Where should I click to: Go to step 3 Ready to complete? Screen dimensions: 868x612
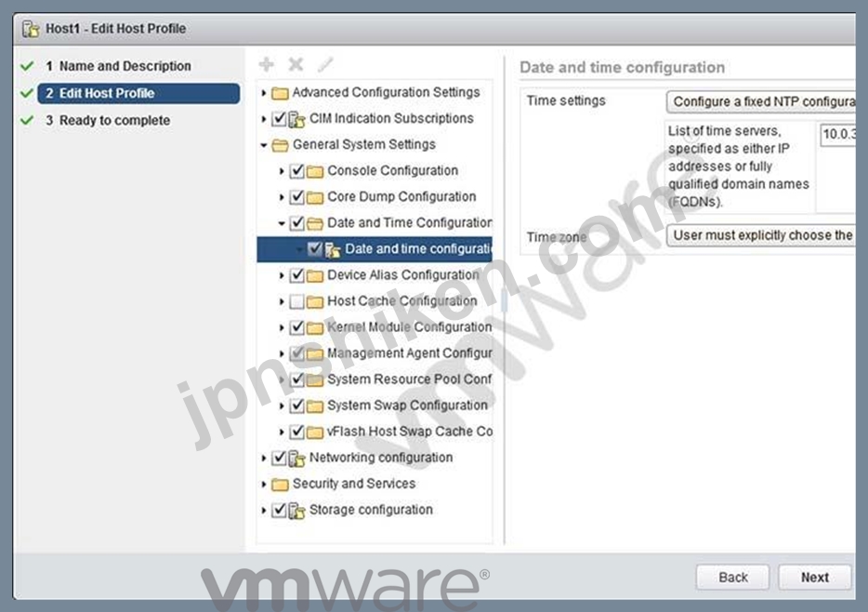pyautogui.click(x=108, y=120)
